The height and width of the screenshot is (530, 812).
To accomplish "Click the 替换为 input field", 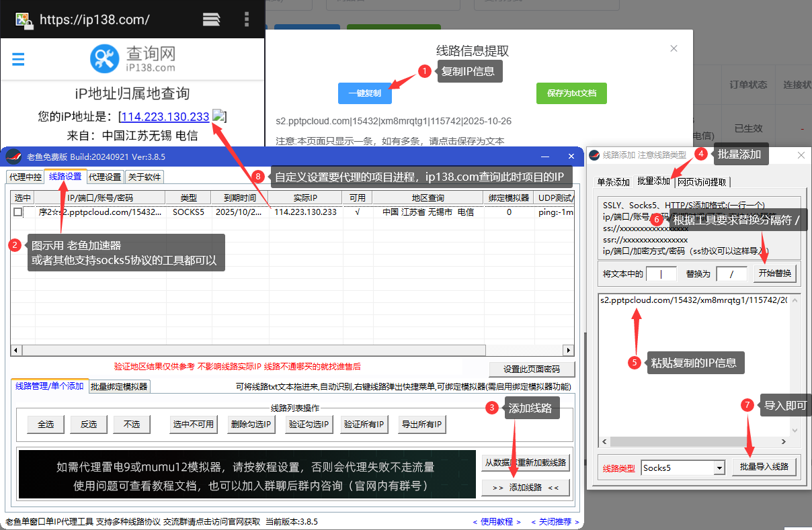I will pos(731,274).
